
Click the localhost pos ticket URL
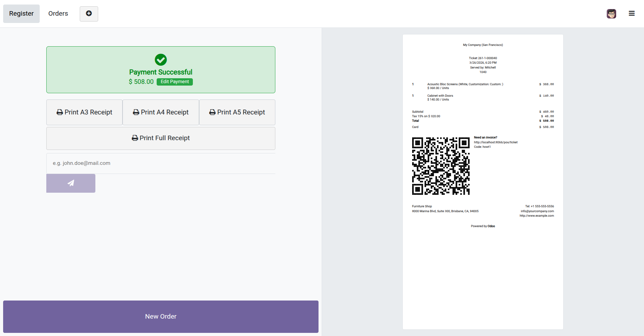[x=496, y=142]
